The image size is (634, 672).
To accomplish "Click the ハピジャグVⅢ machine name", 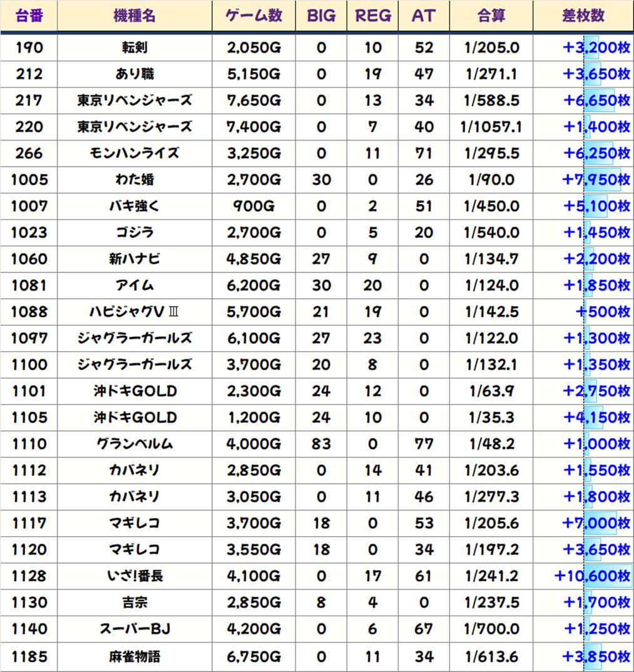I will (135, 312).
